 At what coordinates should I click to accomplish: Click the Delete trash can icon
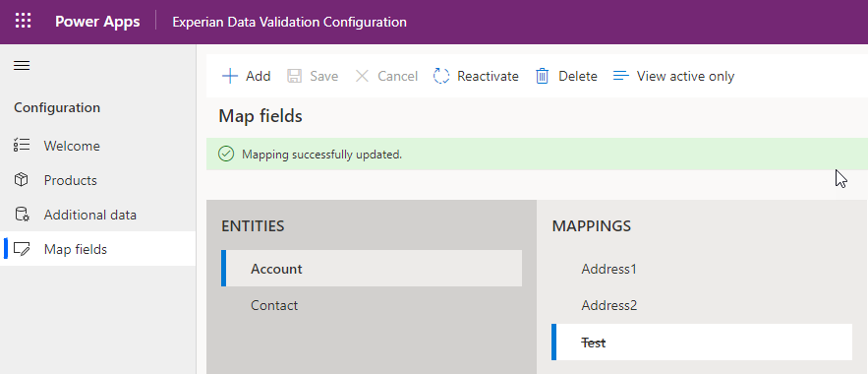click(x=542, y=76)
